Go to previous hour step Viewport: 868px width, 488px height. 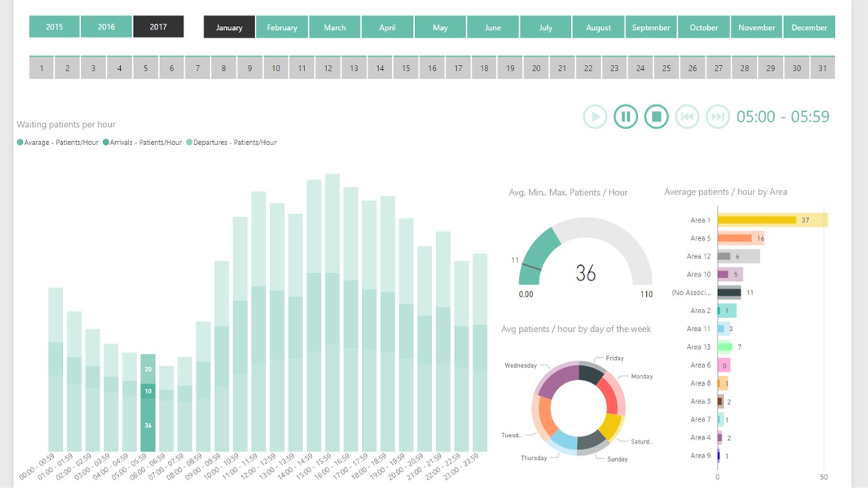687,117
